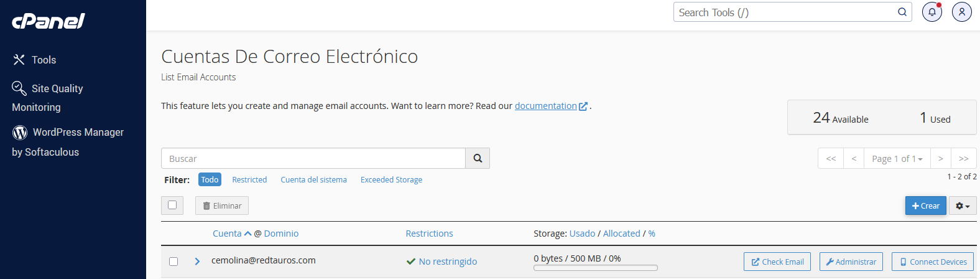
Task: Click the Buscar search input field
Action: 313,158
